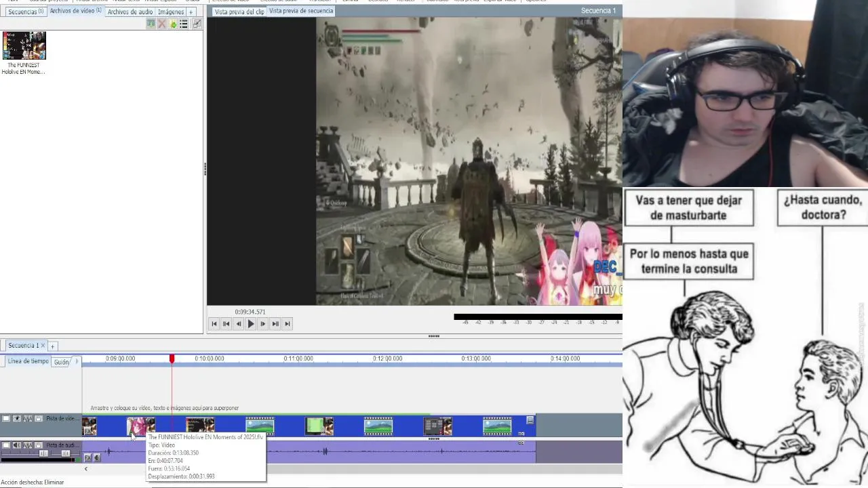This screenshot has height=488, width=868.
Task: Click status text Acción deshecha: Eliminar
Action: [33, 482]
